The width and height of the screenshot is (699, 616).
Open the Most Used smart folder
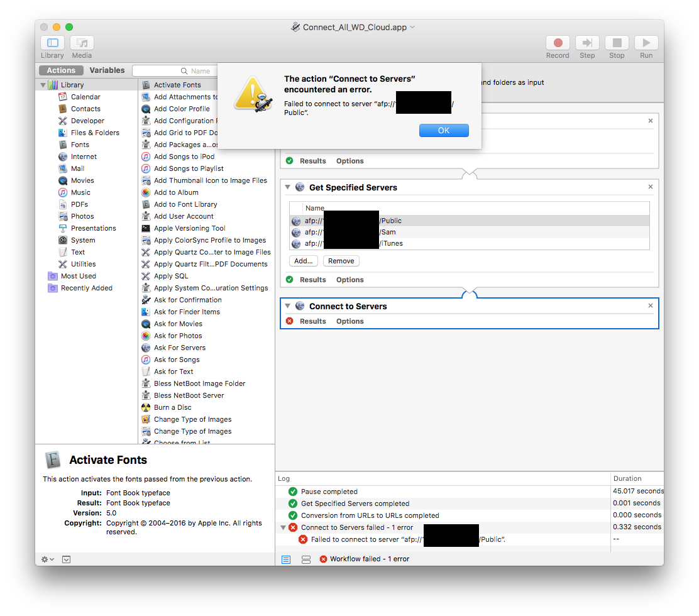(x=78, y=276)
